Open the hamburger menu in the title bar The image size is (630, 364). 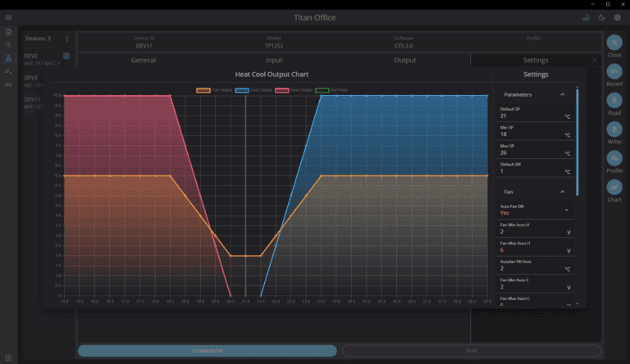pos(8,17)
